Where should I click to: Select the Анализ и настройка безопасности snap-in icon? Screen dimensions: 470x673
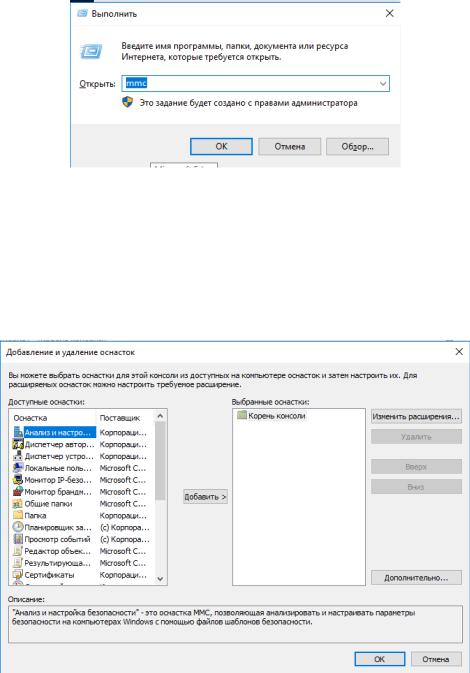(x=18, y=432)
